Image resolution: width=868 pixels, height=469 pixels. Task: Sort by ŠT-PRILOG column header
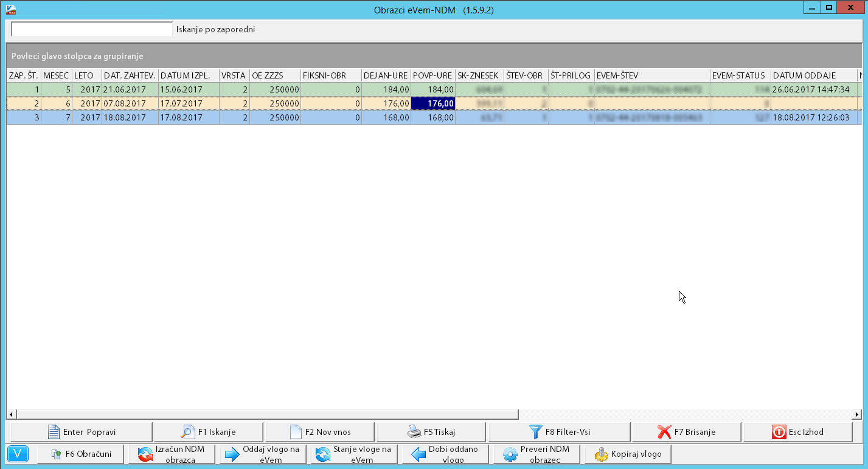tap(571, 75)
